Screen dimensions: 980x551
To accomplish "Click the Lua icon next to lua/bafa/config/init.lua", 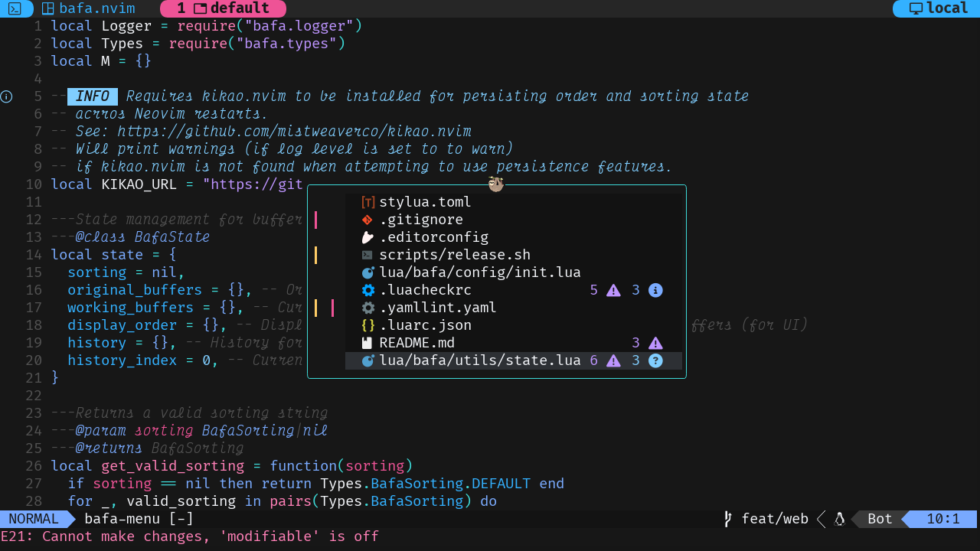I will pyautogui.click(x=367, y=272).
